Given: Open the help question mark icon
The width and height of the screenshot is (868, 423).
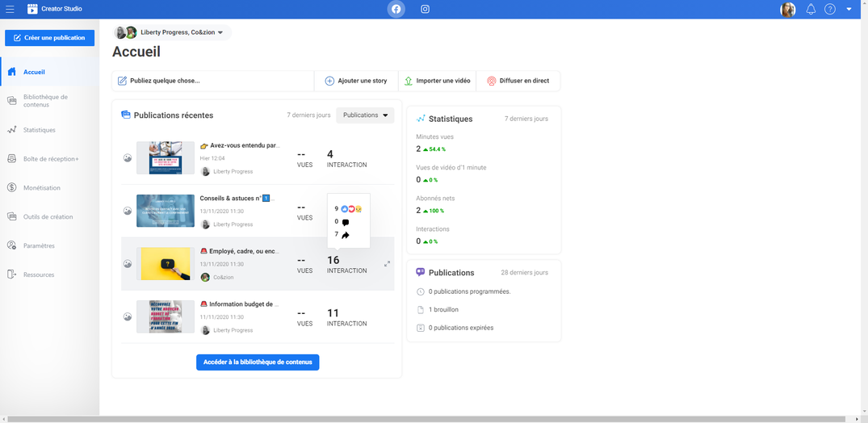Looking at the screenshot, I should pos(829,10).
